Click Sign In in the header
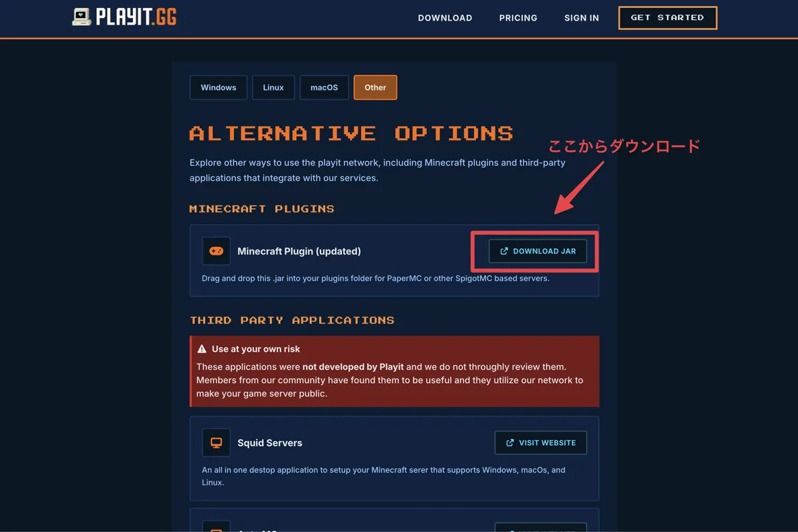Viewport: 798px width, 532px height. click(x=581, y=18)
